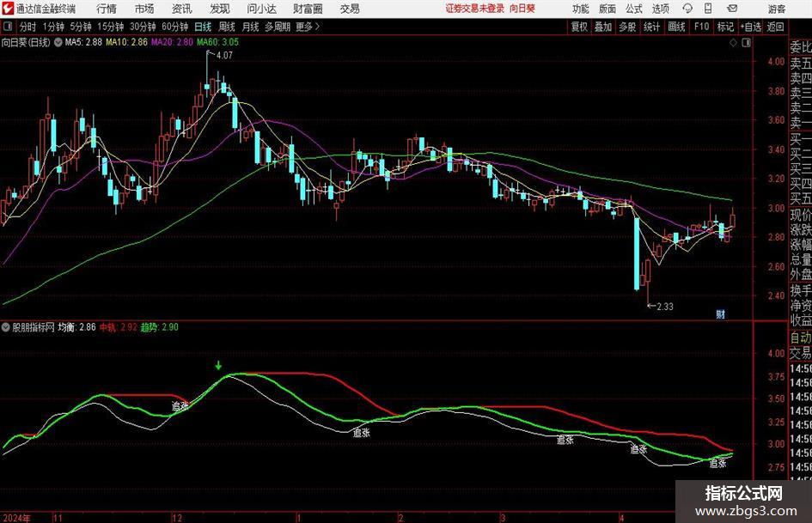Click the 4.07 high price label
Image resolution: width=812 pixels, height=523 pixels.
224,56
